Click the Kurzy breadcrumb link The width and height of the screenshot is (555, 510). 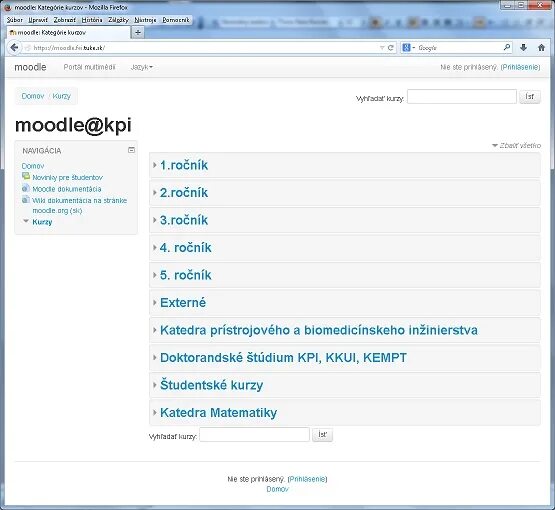(62, 96)
